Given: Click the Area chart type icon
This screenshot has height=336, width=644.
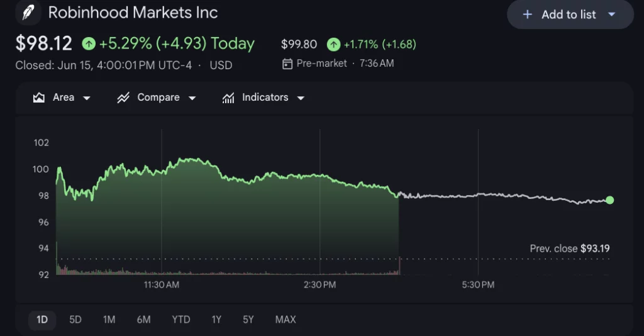Looking at the screenshot, I should tap(39, 98).
